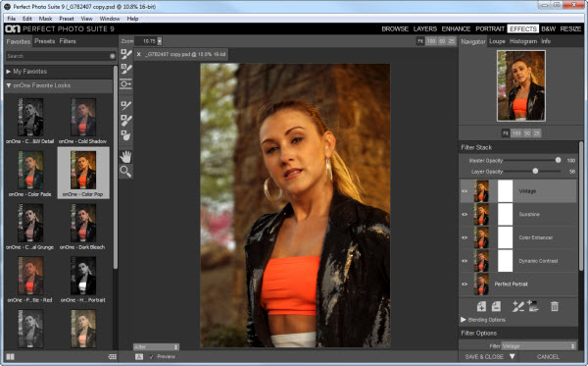The image size is (588, 366).
Task: Open the Edit menu
Action: point(27,19)
